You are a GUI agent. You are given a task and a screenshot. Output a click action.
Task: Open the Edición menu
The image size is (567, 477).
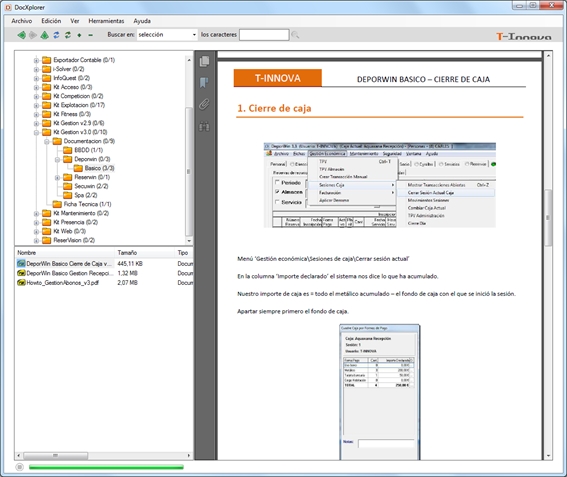[51, 21]
